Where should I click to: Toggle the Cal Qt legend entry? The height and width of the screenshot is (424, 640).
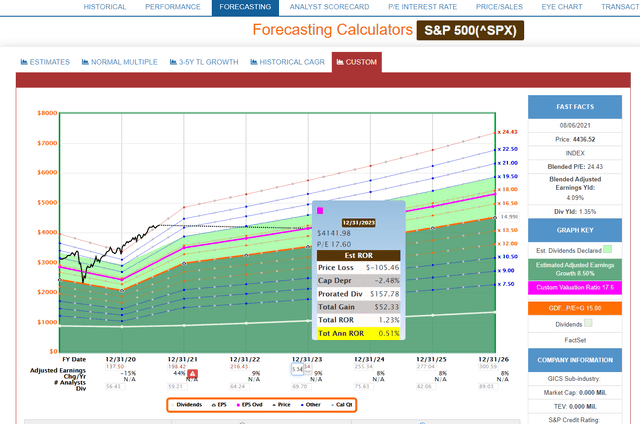tap(341, 405)
